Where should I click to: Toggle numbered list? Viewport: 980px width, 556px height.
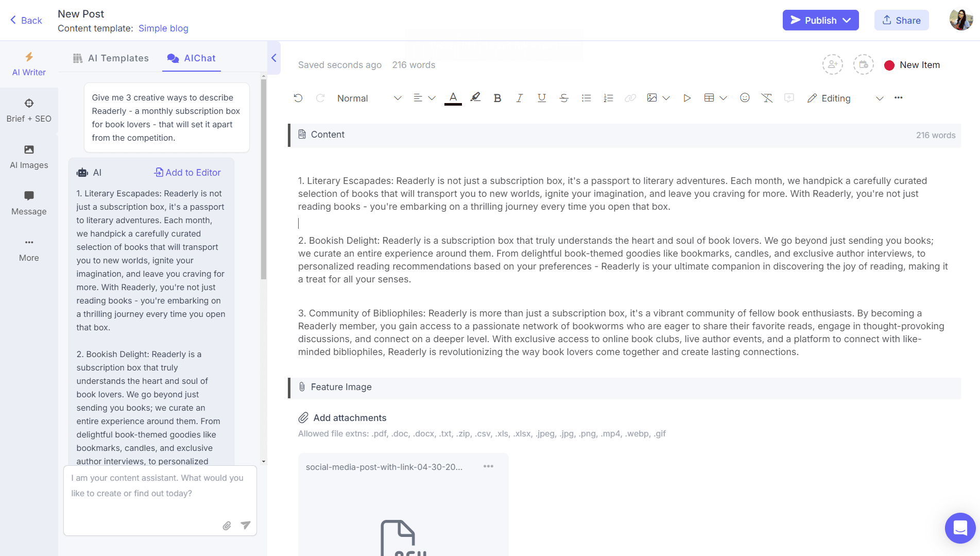click(608, 98)
